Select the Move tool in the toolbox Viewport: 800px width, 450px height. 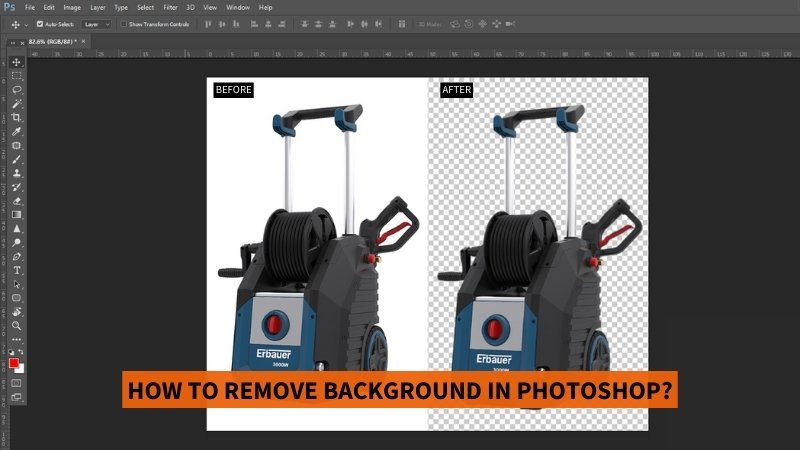click(16, 62)
